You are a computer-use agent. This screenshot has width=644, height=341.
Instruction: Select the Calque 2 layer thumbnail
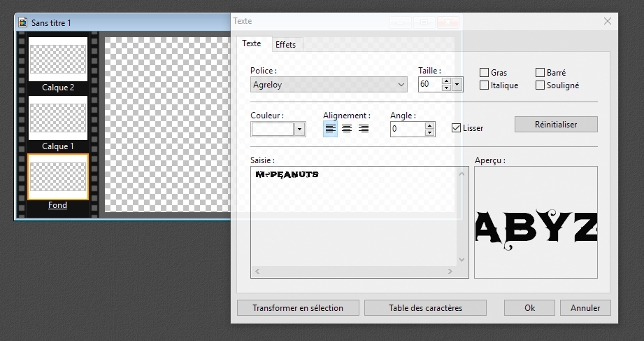58,60
